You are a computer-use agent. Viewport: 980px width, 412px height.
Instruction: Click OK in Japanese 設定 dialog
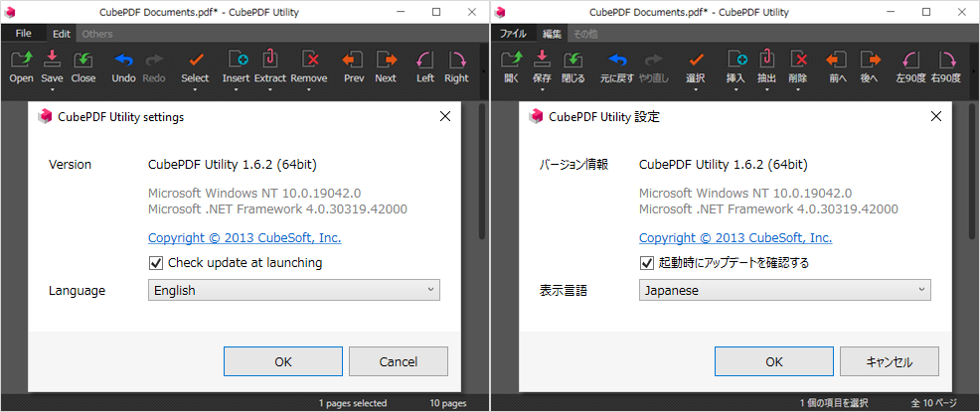coord(773,361)
